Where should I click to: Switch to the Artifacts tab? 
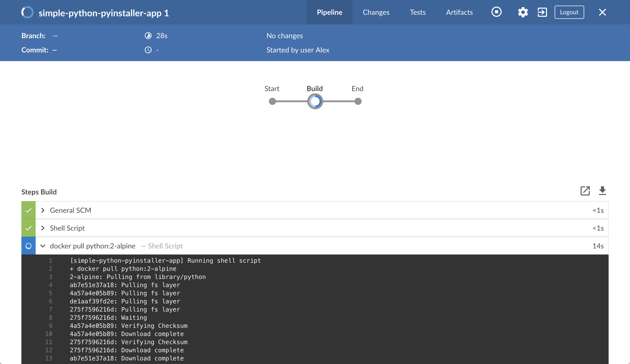click(459, 12)
